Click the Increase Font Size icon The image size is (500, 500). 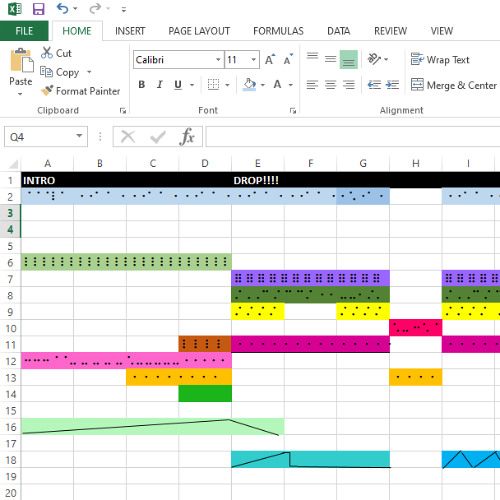click(x=270, y=60)
